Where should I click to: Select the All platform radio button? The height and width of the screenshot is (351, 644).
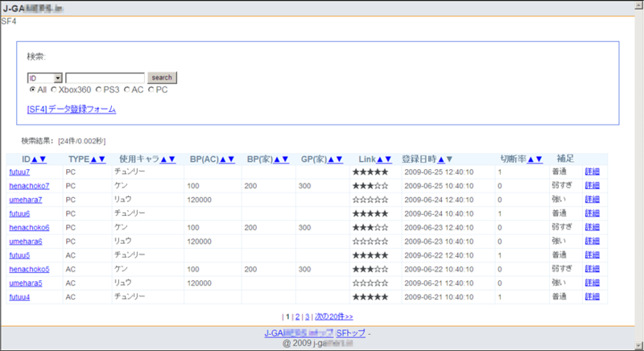click(x=32, y=89)
